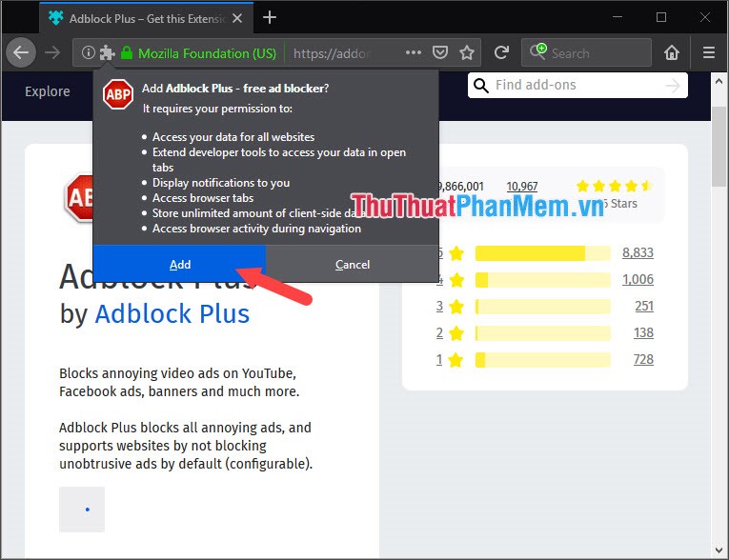This screenshot has height=560, width=729.
Task: Reload the current page
Action: pyautogui.click(x=501, y=52)
